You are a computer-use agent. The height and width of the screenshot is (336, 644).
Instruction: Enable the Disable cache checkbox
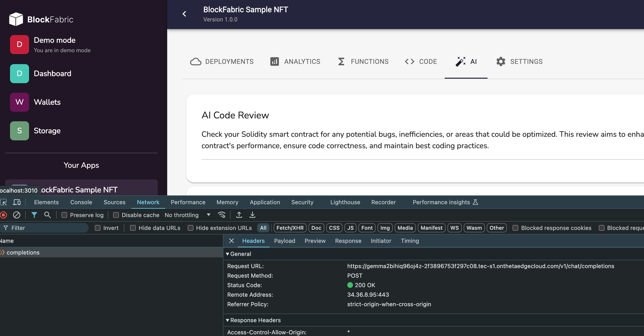[x=116, y=215]
